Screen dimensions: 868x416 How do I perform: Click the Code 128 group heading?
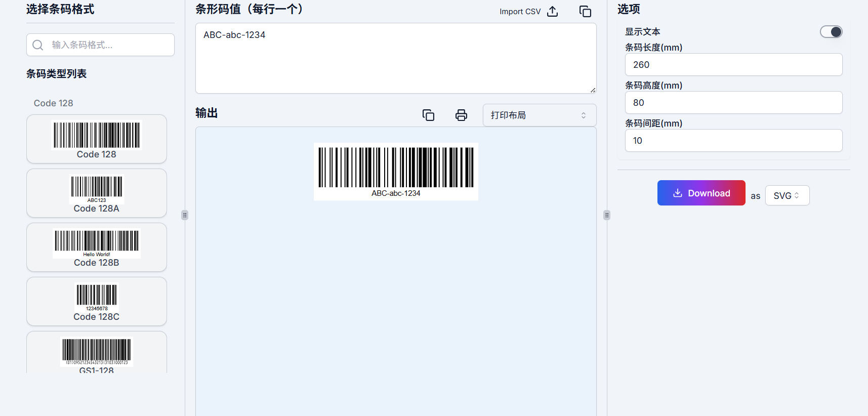pyautogui.click(x=53, y=103)
